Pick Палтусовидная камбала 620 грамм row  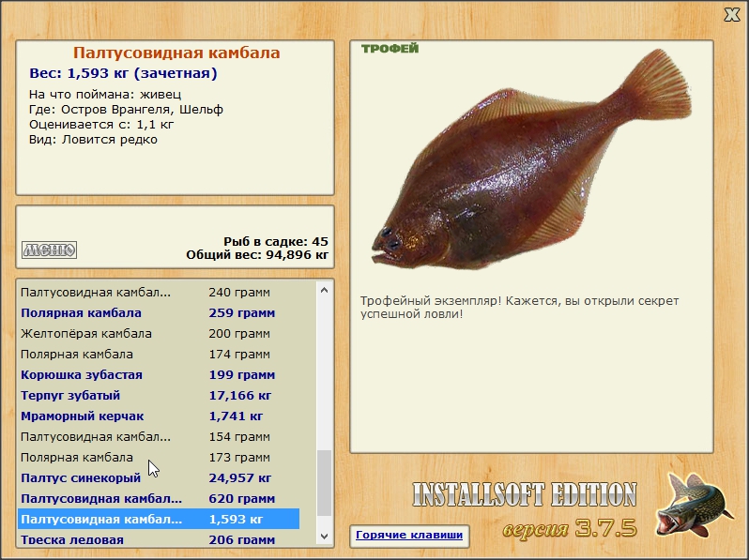158,498
